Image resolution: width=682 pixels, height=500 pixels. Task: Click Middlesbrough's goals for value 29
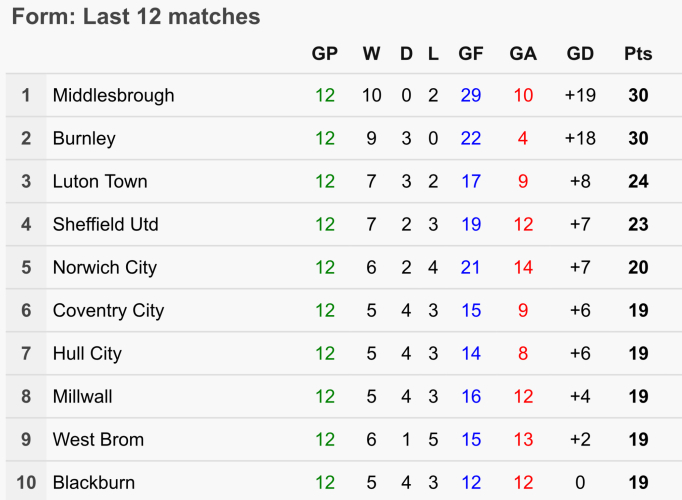[x=471, y=96]
